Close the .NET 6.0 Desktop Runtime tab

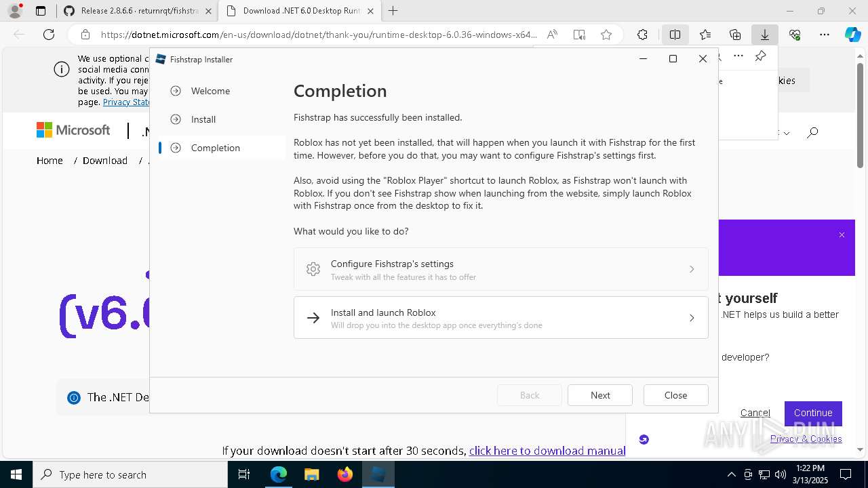tap(370, 11)
